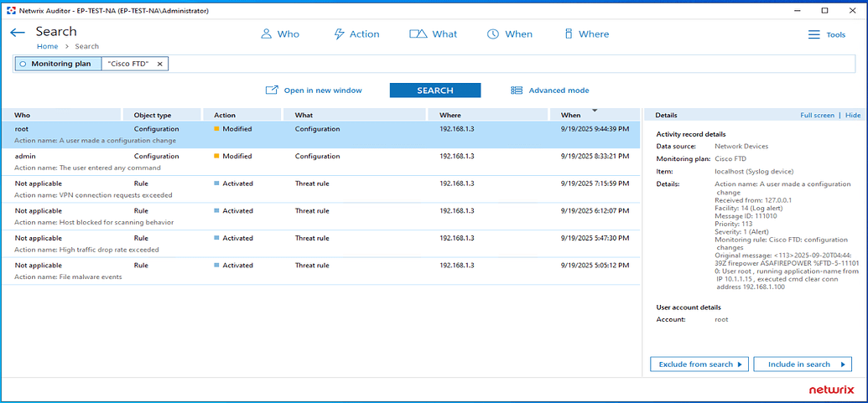Select the admin user row

pyautogui.click(x=320, y=162)
